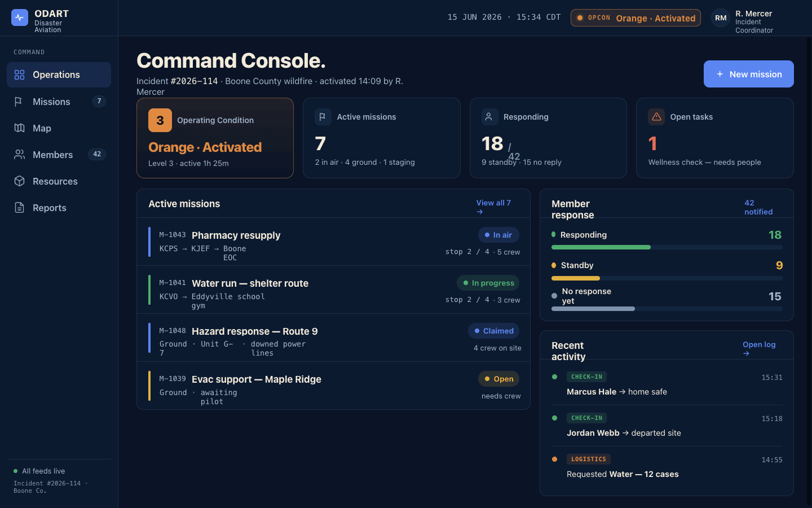Click the green Responding progress bar
The height and width of the screenshot is (508, 812).
click(601, 247)
